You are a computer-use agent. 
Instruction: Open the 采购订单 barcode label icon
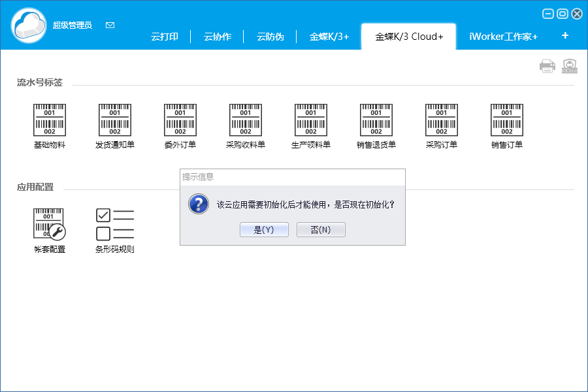[442, 120]
